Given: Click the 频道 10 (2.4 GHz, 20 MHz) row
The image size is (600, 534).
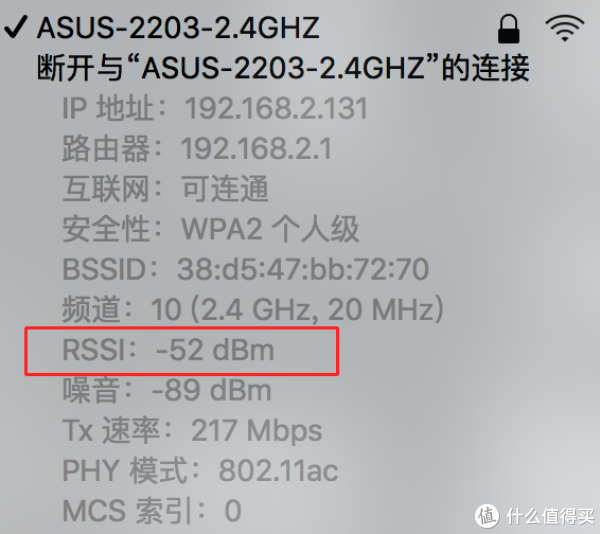Looking at the screenshot, I should 253,309.
